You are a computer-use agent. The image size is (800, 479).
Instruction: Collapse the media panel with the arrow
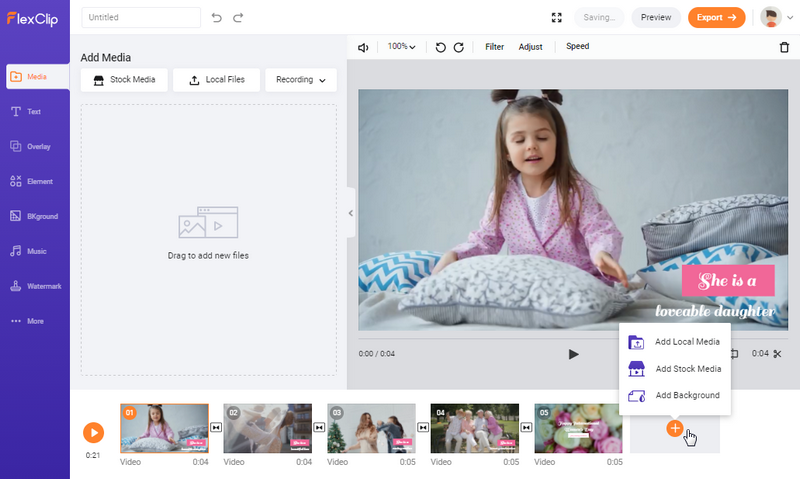click(x=351, y=213)
